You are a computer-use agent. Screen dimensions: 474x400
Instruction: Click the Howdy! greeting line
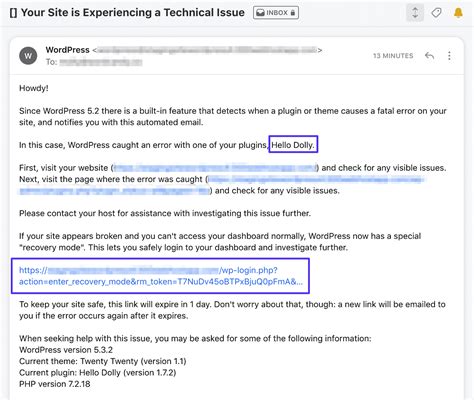click(34, 88)
